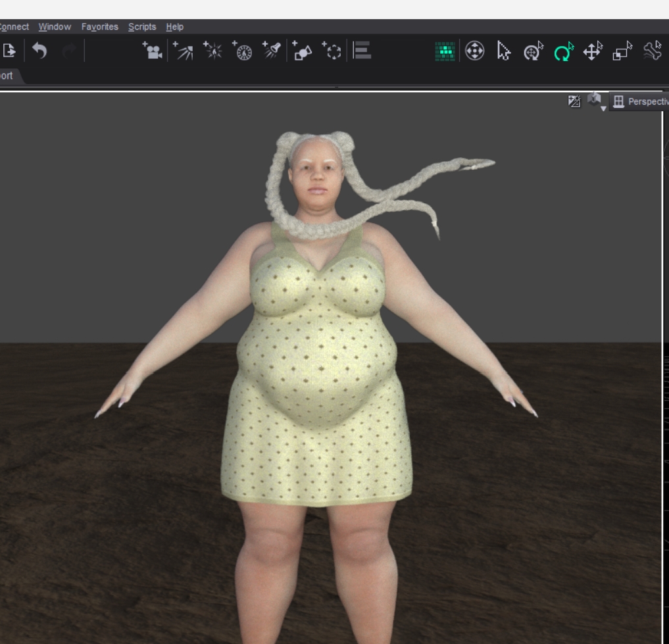Click the Create New Camera icon
This screenshot has height=644, width=669.
tap(153, 51)
